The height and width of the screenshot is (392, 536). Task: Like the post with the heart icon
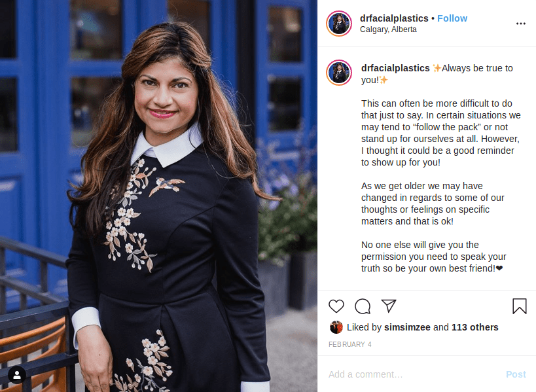336,306
